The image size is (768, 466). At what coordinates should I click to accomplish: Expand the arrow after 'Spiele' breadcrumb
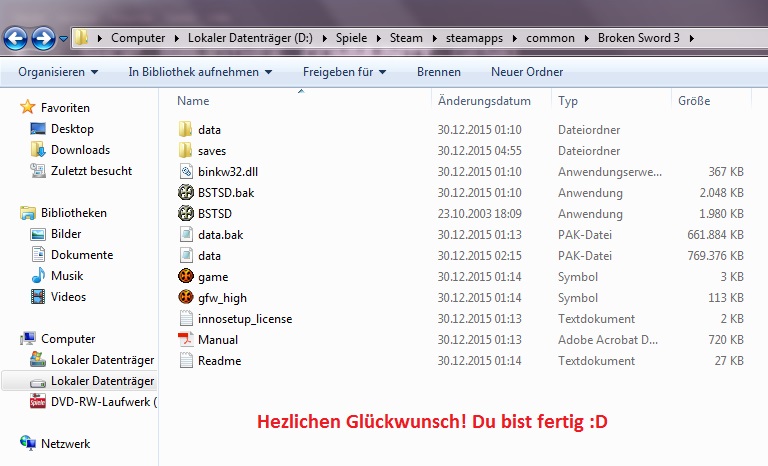click(x=379, y=38)
